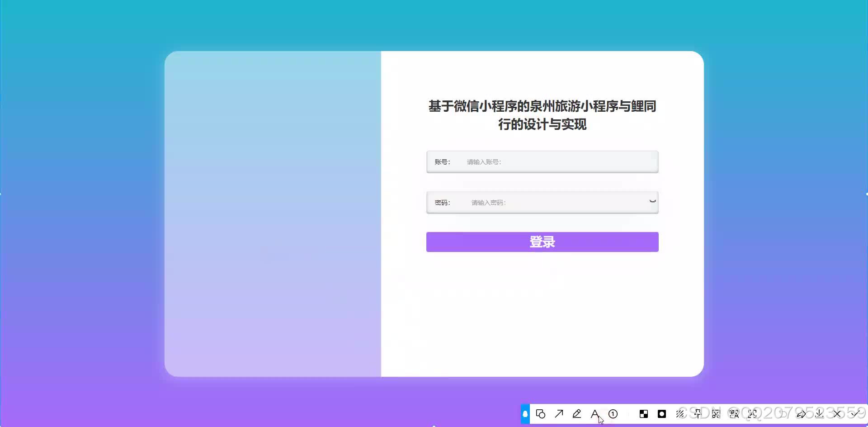Select the shape annotation tool
The height and width of the screenshot is (427, 868).
(541, 414)
